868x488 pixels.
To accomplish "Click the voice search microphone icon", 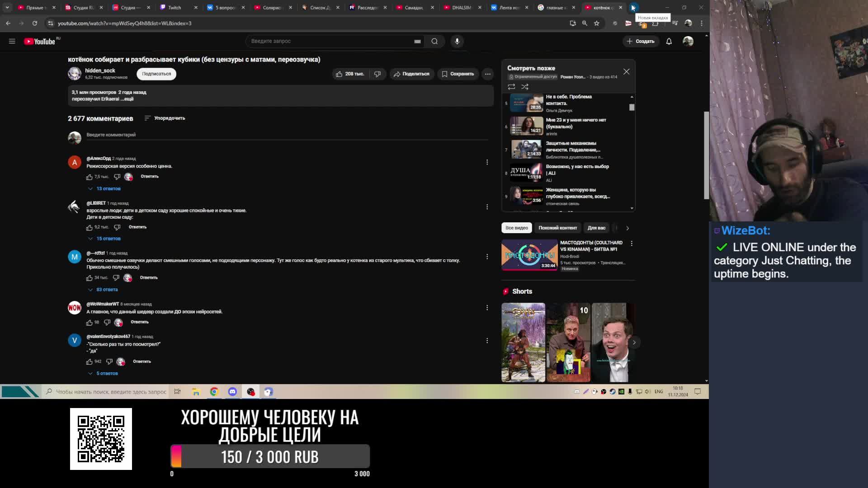I will pos(457,41).
